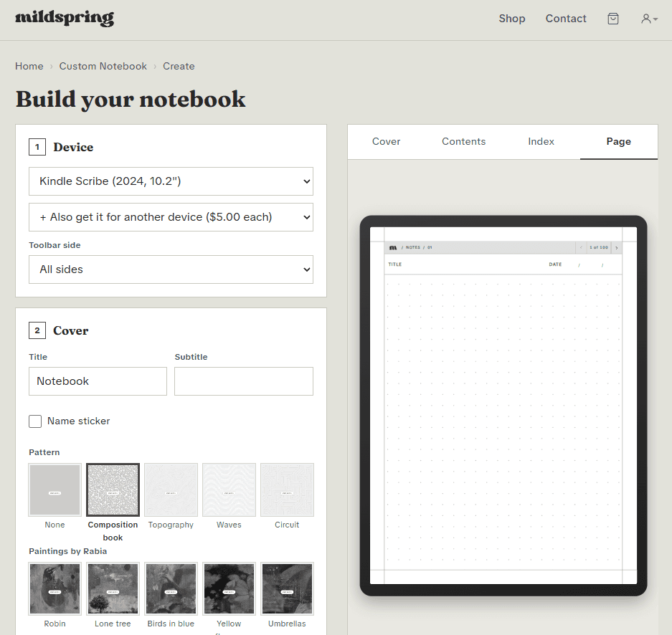Image resolution: width=672 pixels, height=635 pixels.
Task: Expand the Also get it for another device dropdown
Action: (171, 217)
